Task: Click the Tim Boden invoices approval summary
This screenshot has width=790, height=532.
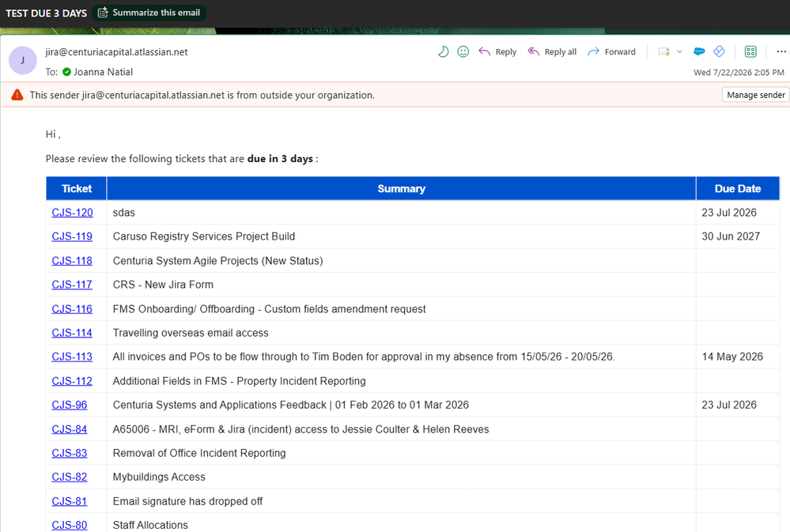Action: [x=364, y=357]
